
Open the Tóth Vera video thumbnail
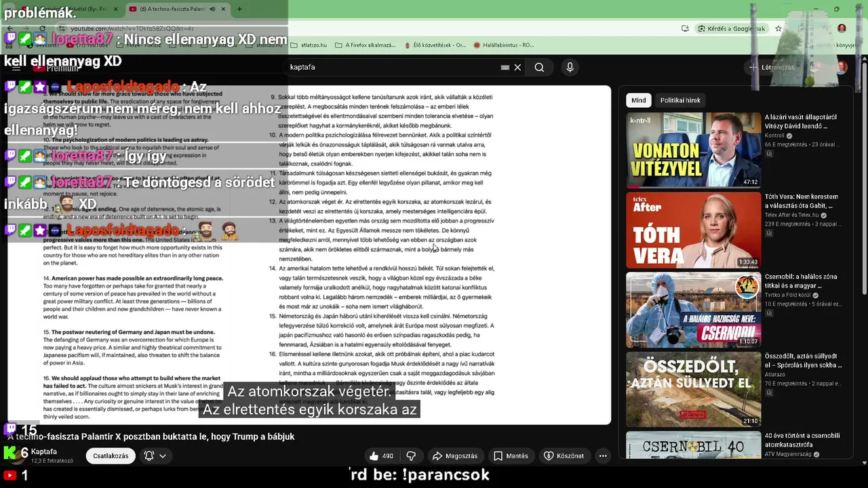click(694, 230)
